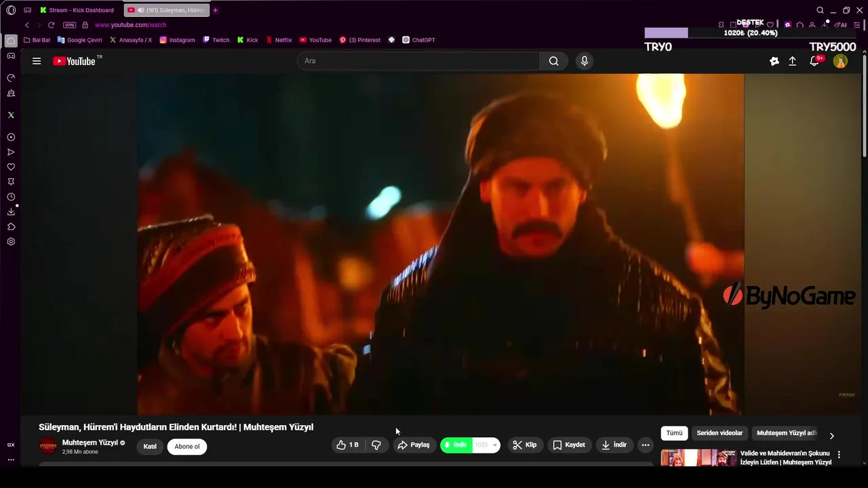Click the Katıl join button
Viewport: 868px width, 488px height.
point(150,447)
